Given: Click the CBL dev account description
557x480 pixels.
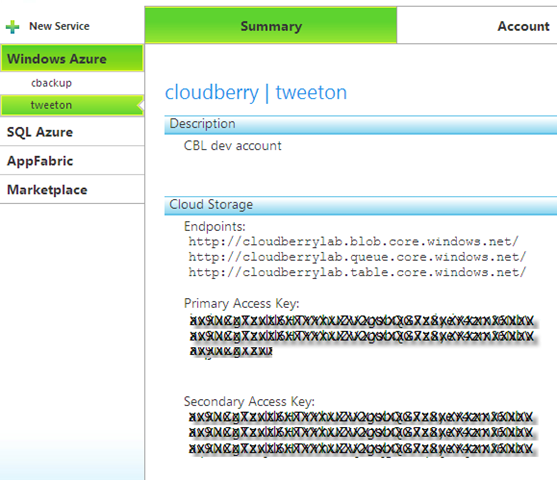Looking at the screenshot, I should click(232, 146).
